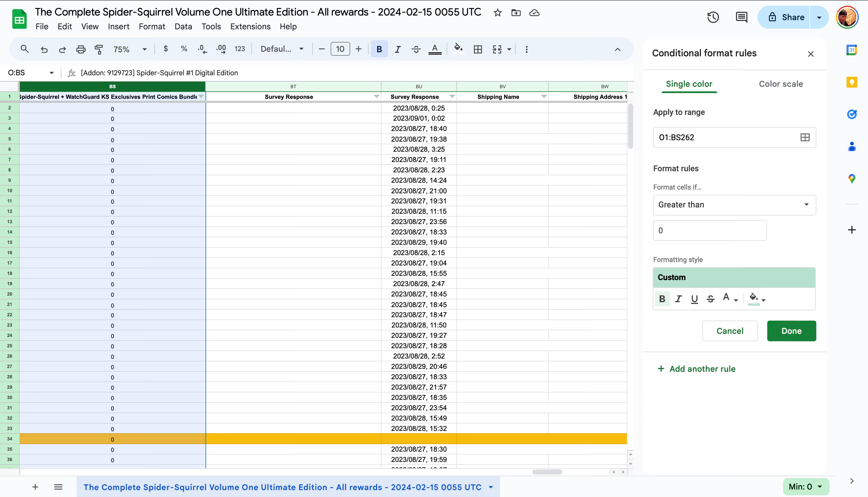Star the document with star icon
Viewport: 868px width, 497px height.
498,13
